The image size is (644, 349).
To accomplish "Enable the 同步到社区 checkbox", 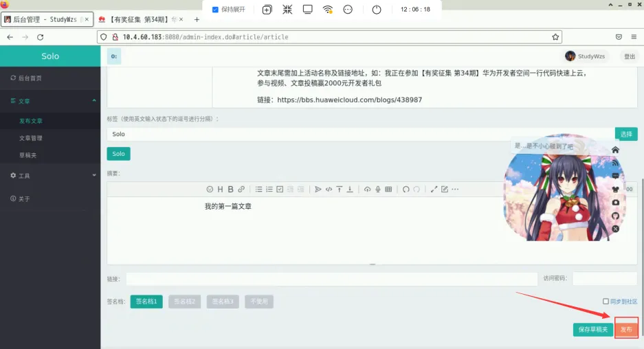I will 606,302.
